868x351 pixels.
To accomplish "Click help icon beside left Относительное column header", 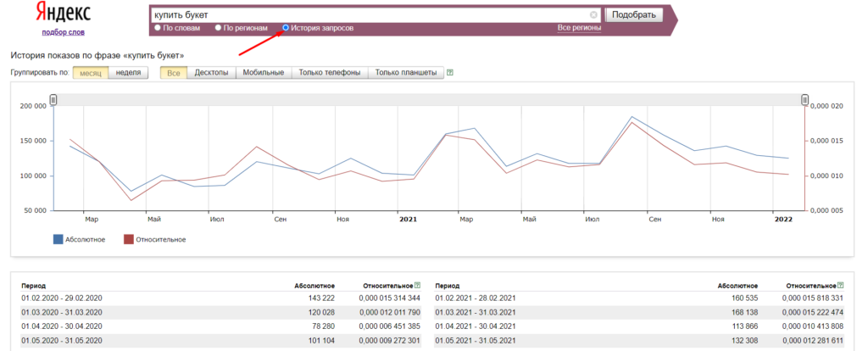I will [x=417, y=286].
